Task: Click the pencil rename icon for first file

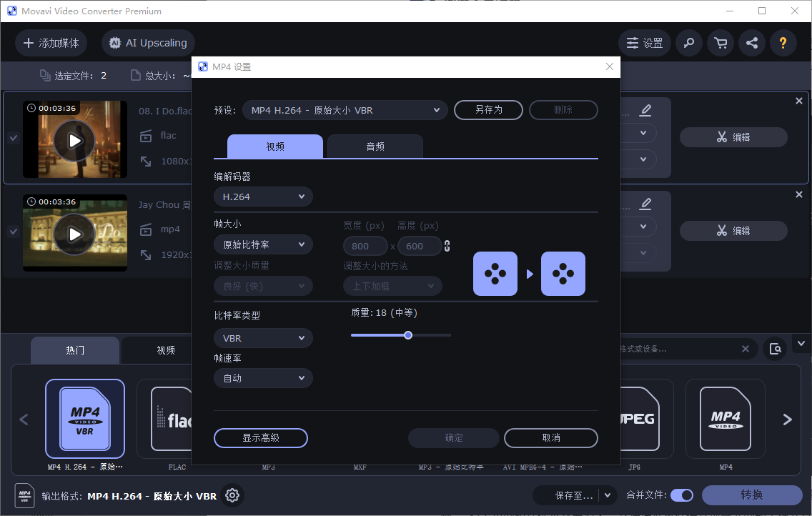Action: [645, 110]
